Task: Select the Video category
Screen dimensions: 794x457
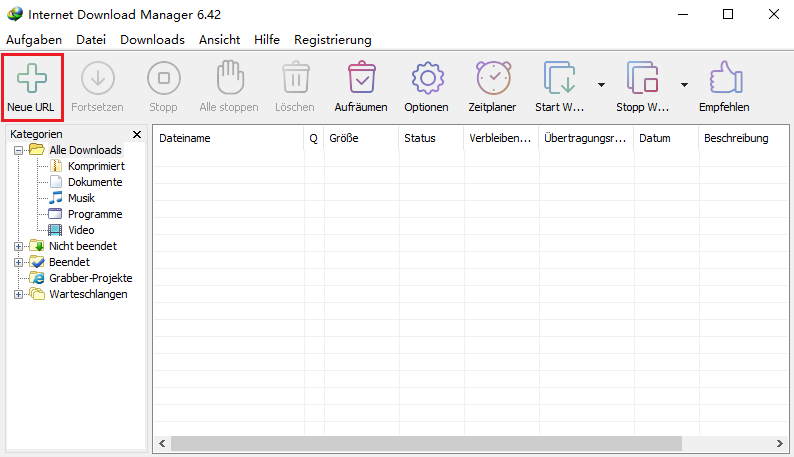Action: [81, 230]
